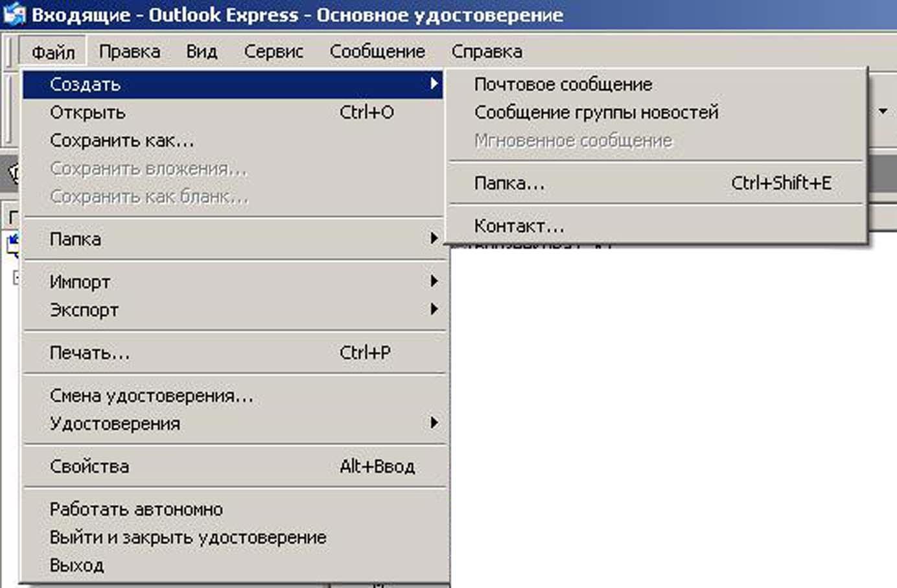Select Смена удостоверения... entry
Image resolution: width=897 pixels, height=588 pixels.
tap(233, 395)
